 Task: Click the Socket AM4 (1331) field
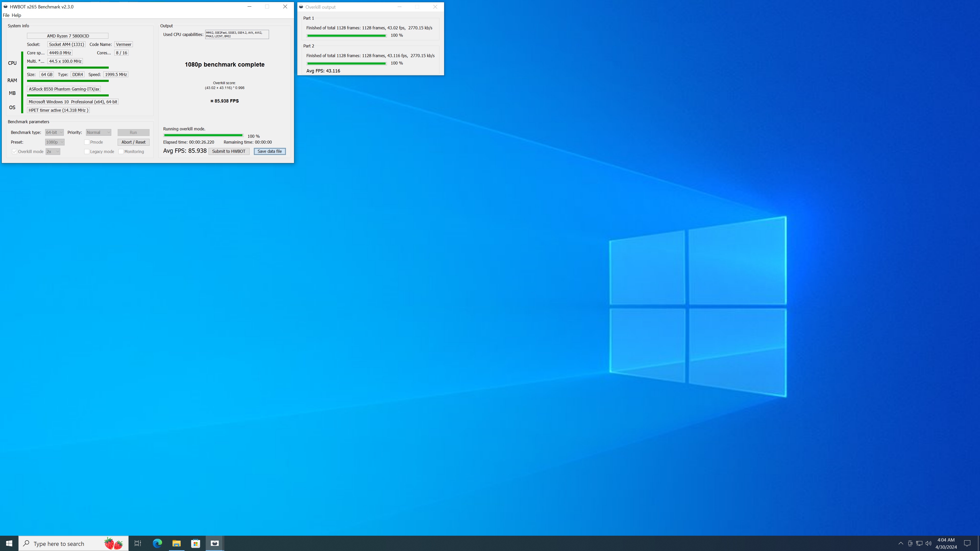tap(66, 44)
